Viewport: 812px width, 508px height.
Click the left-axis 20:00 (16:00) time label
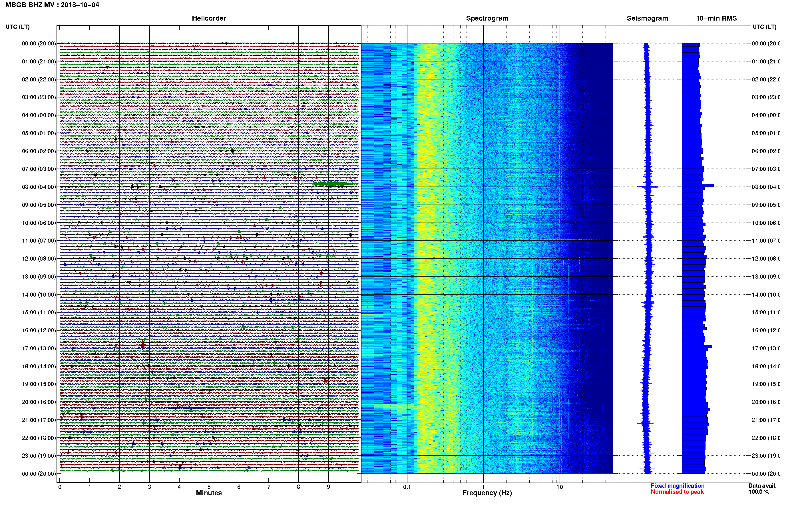click(x=39, y=402)
